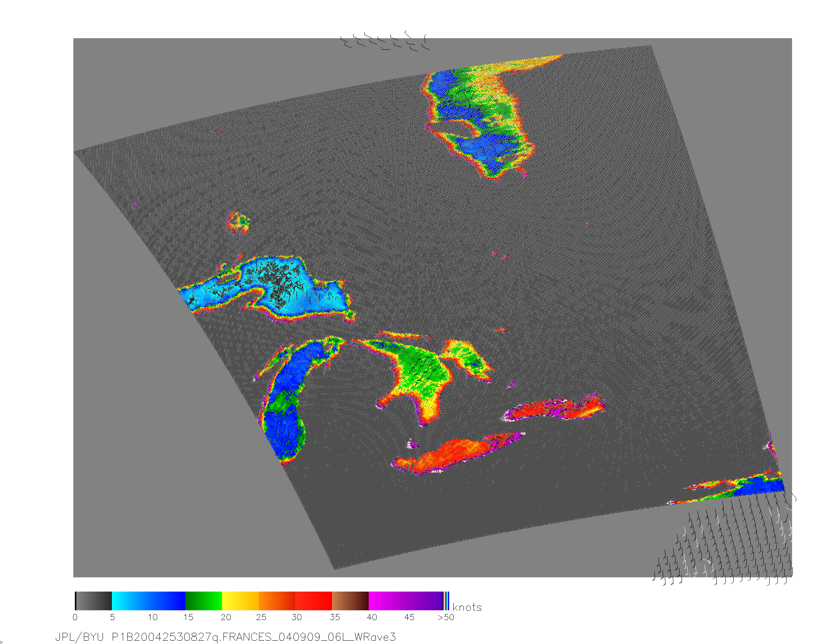Click the green 15–20 knots color segment

(204, 601)
